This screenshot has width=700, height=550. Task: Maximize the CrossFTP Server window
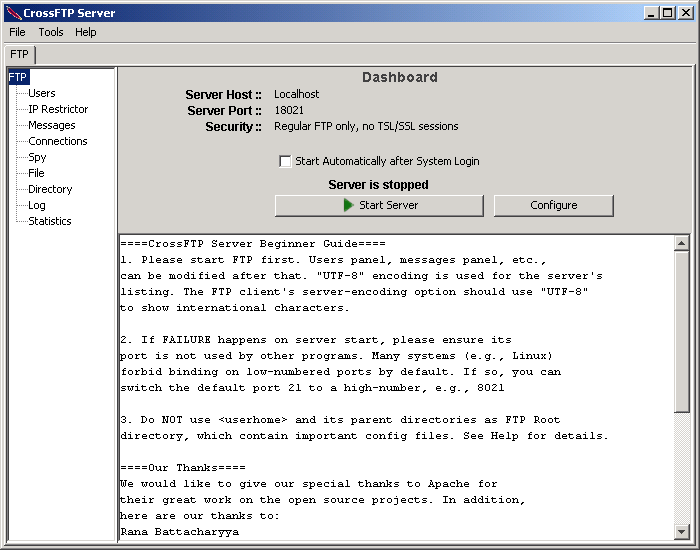(x=668, y=13)
